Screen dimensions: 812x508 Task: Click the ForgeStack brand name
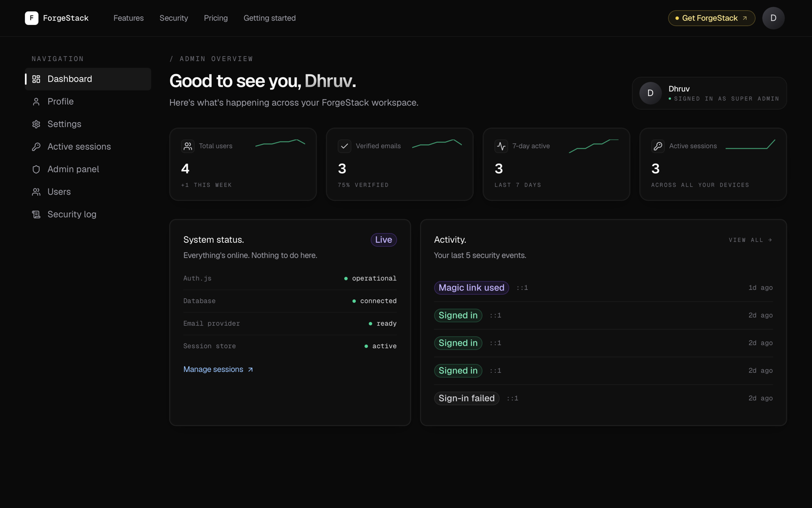[x=66, y=18]
